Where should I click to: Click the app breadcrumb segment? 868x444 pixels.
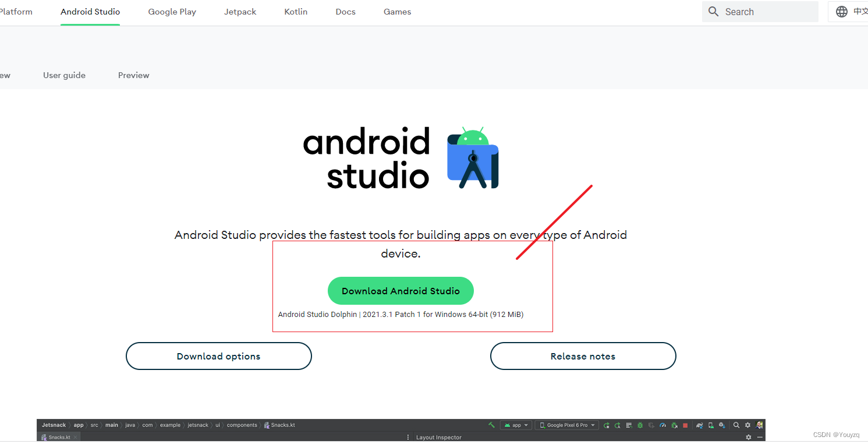[79, 425]
